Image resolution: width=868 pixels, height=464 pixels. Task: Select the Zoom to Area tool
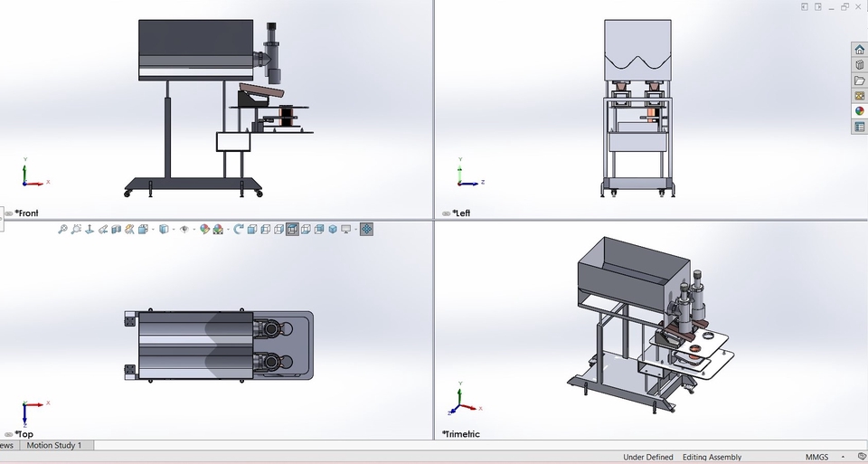tap(76, 229)
